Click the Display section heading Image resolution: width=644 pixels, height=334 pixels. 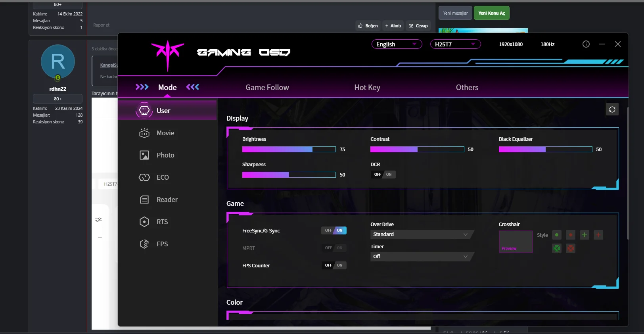click(x=237, y=118)
